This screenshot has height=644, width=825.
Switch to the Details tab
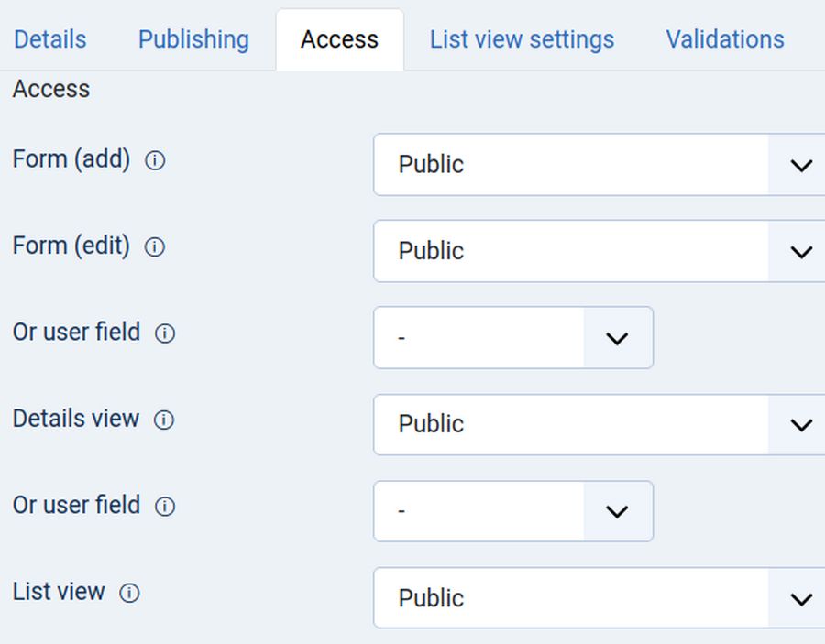(50, 40)
